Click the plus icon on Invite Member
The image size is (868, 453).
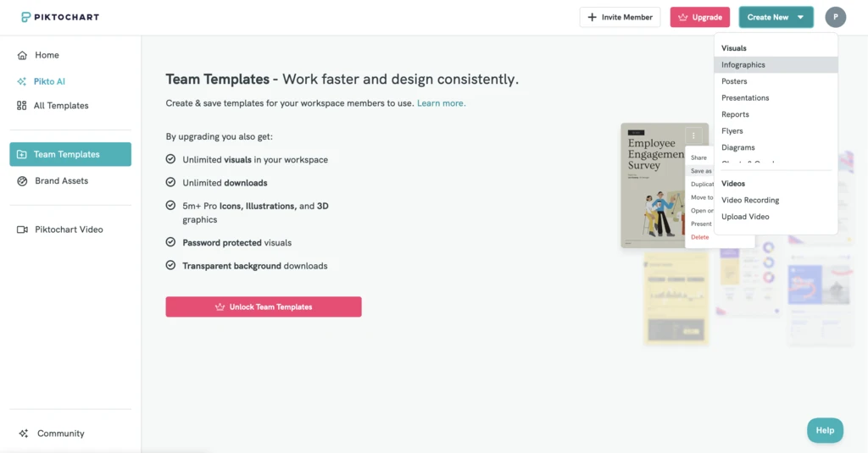coord(592,17)
